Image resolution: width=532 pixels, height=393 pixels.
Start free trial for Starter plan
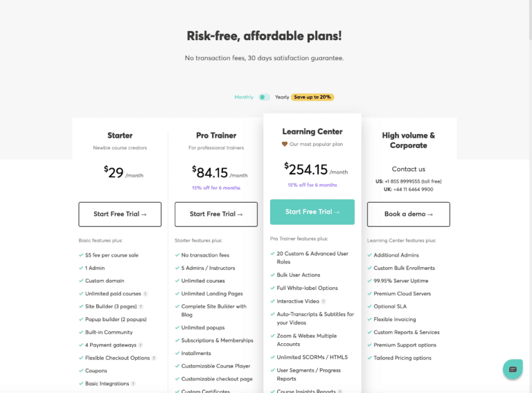120,214
